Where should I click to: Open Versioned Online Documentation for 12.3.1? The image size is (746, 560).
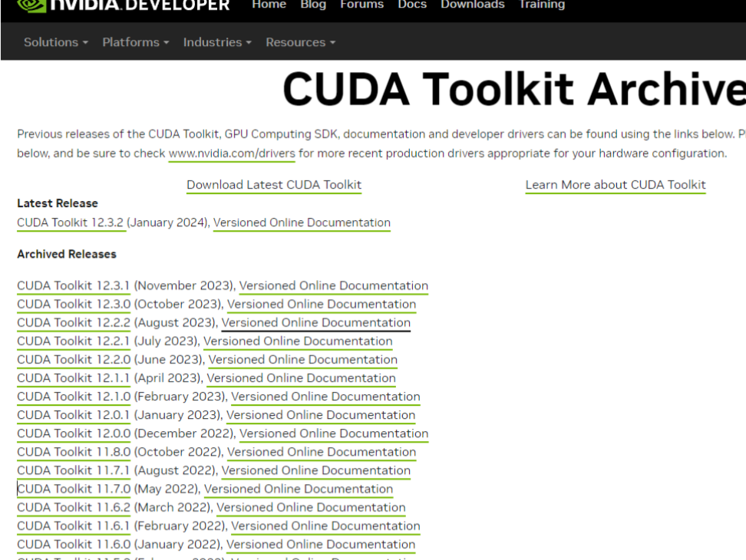click(x=333, y=285)
